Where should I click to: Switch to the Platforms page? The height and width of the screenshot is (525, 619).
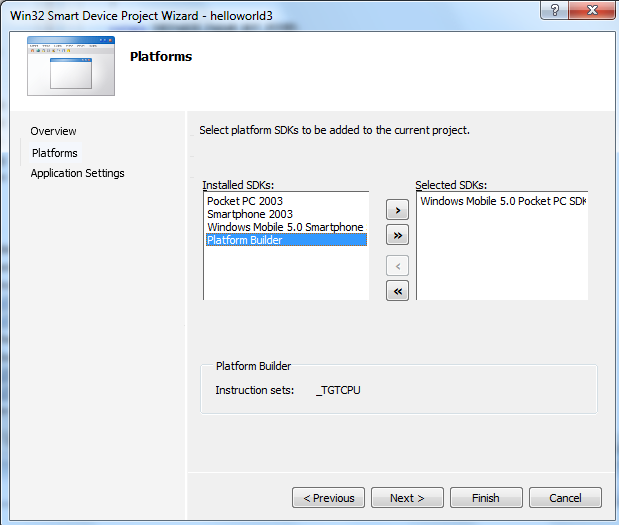pos(55,153)
